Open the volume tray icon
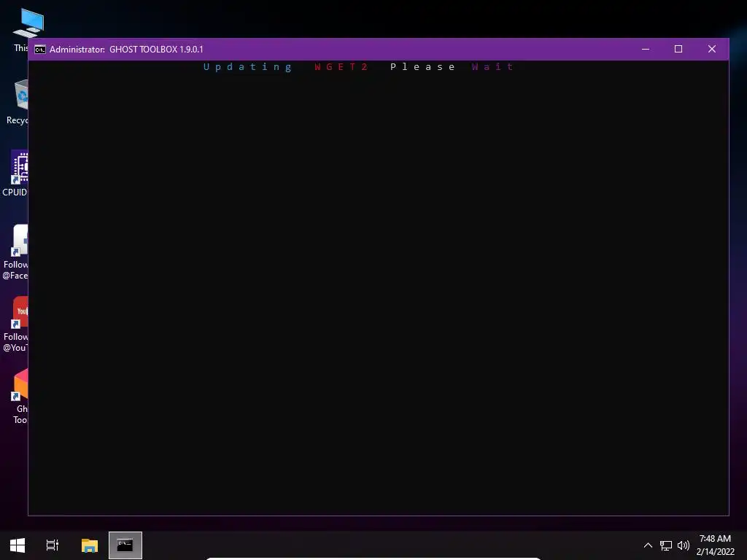This screenshot has height=560, width=747. click(683, 545)
